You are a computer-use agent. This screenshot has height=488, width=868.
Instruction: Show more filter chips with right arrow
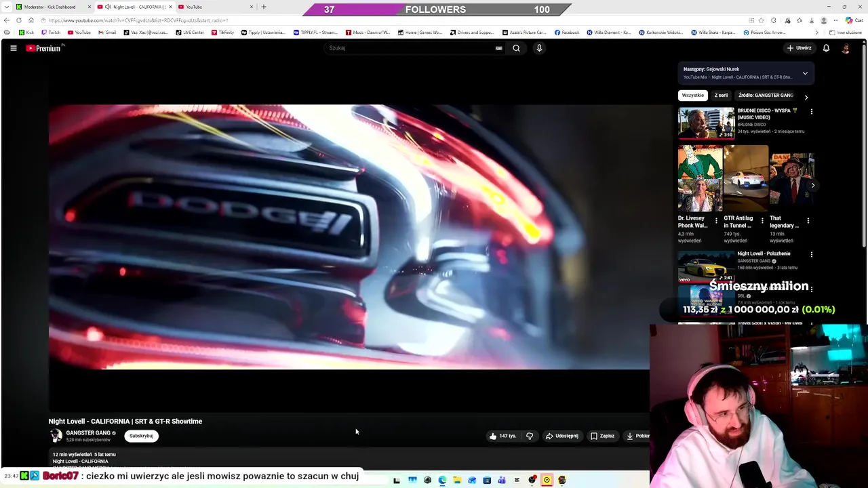click(806, 97)
